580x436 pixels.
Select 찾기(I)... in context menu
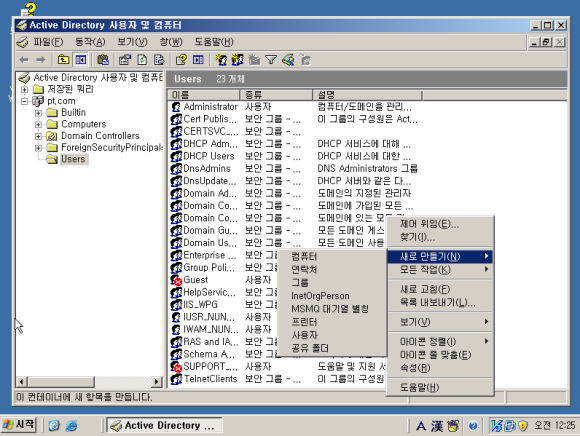point(440,237)
